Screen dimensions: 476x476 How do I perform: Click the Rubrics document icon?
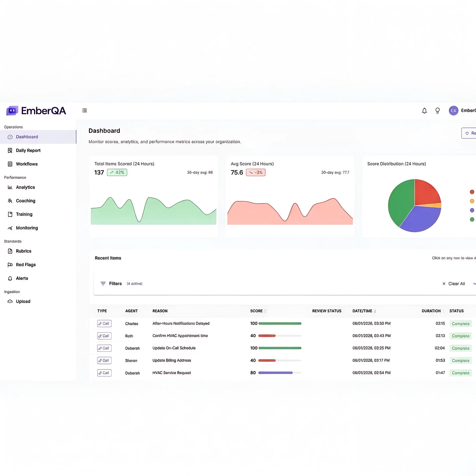[x=10, y=251]
